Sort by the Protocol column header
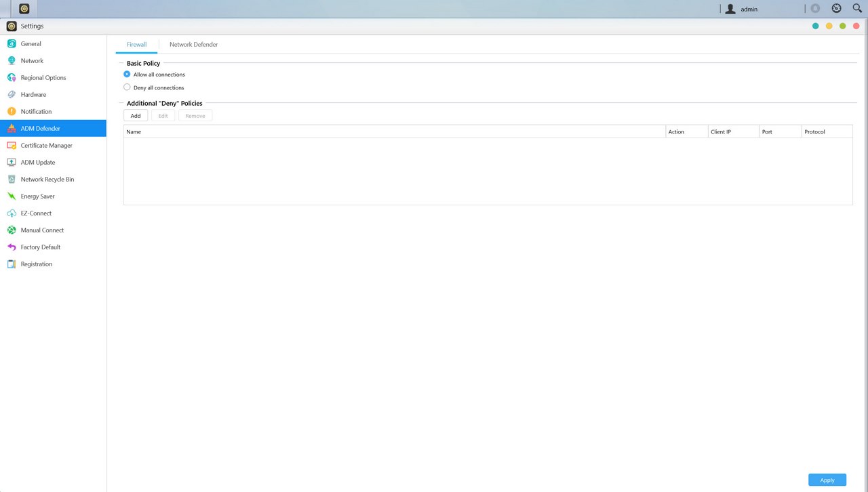The image size is (868, 492). (x=827, y=131)
